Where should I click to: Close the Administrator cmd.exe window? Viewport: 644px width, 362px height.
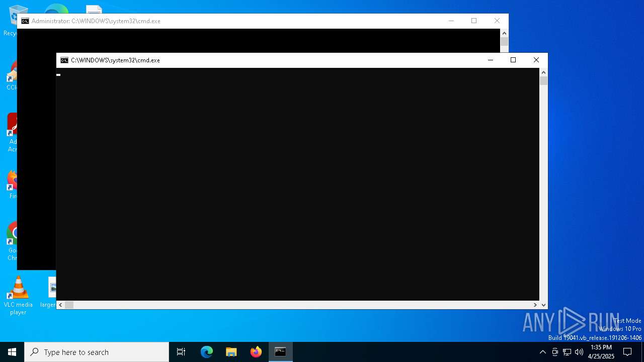tap(497, 21)
